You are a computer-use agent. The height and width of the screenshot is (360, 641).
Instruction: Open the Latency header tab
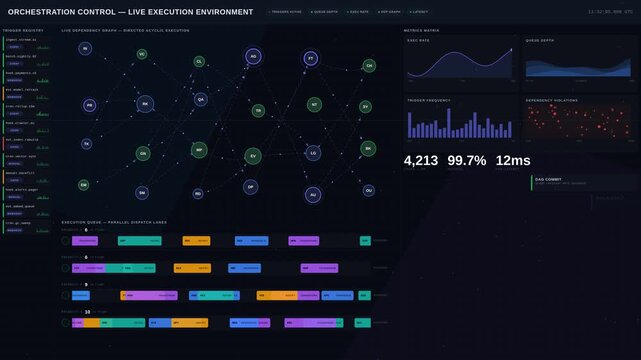click(x=419, y=12)
